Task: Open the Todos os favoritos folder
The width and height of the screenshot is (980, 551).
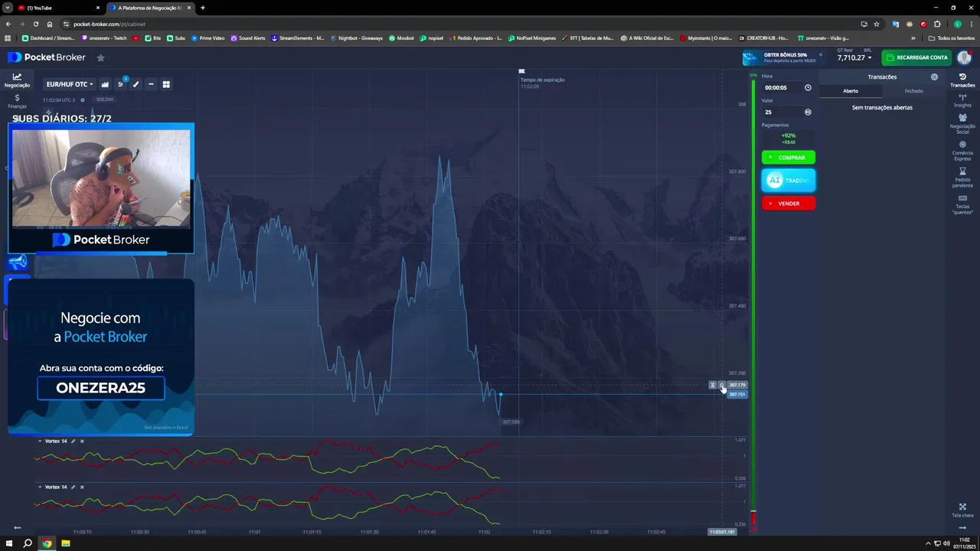Action: (x=952, y=37)
